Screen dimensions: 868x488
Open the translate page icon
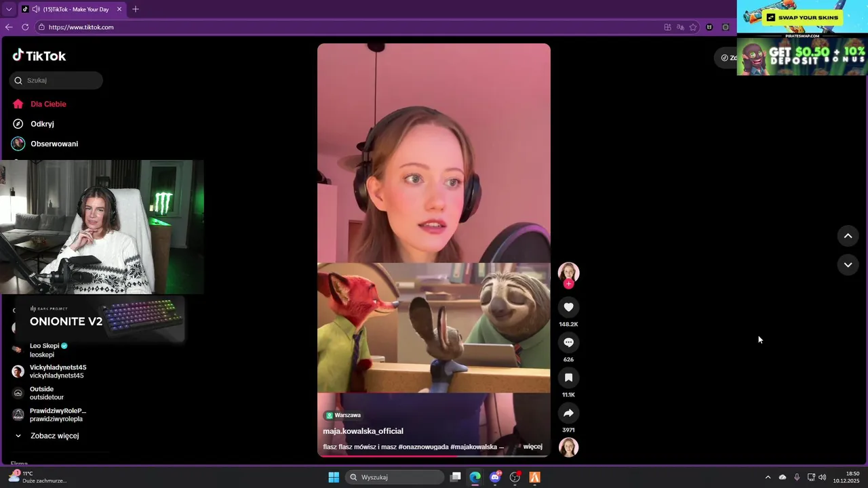tap(680, 27)
